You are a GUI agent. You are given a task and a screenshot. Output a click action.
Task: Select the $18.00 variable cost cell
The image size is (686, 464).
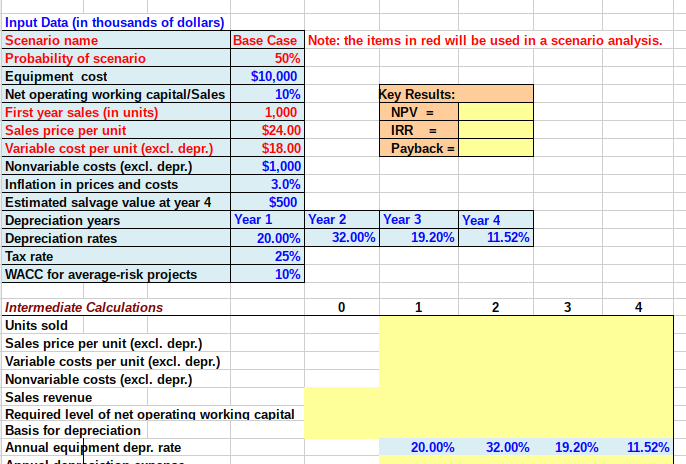tap(267, 148)
